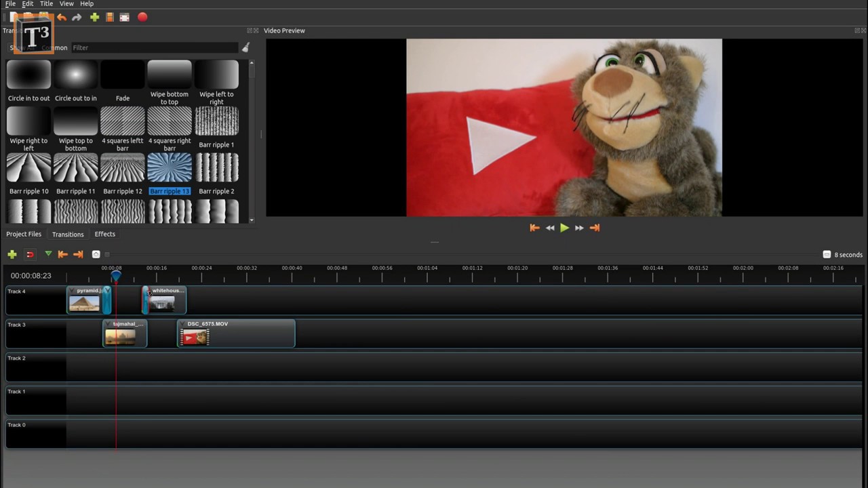The image size is (868, 488).
Task: Clear the transitions filter with the broom icon
Action: [x=245, y=47]
